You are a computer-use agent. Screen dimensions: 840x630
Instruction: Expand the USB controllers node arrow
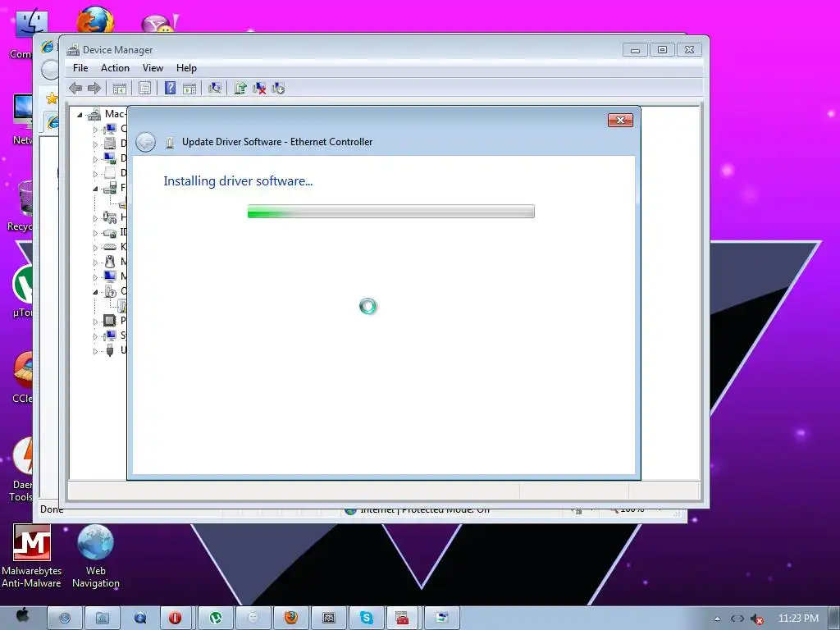tap(95, 351)
